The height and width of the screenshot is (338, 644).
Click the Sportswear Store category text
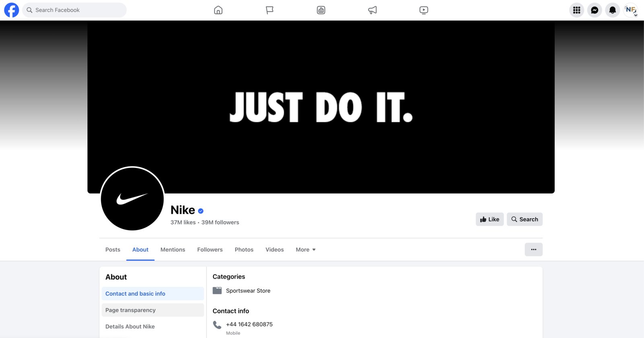coord(248,291)
